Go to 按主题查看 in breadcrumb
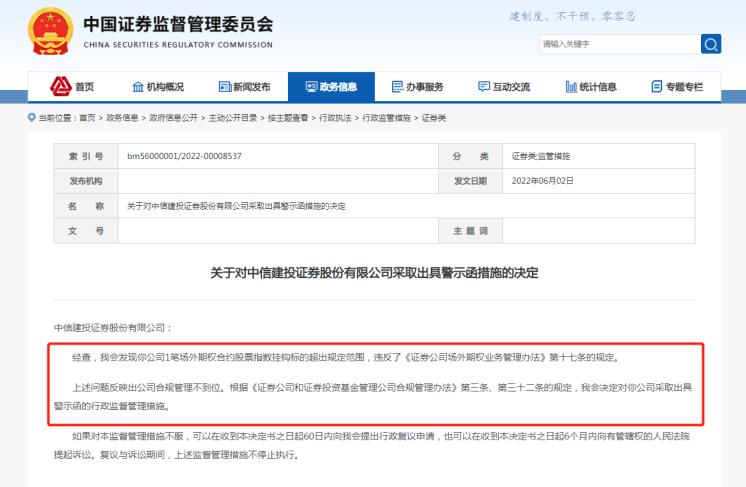 (288, 118)
